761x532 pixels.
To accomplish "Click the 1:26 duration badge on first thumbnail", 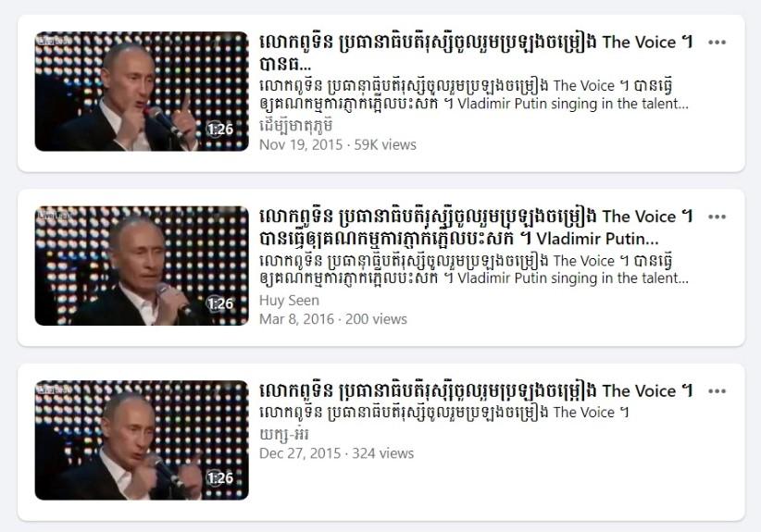I will (x=220, y=130).
